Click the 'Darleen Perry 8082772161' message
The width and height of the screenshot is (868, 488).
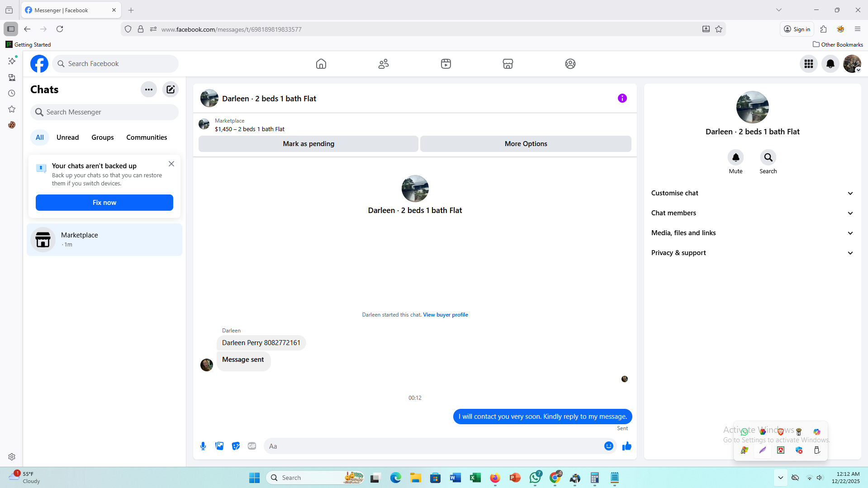(x=261, y=343)
